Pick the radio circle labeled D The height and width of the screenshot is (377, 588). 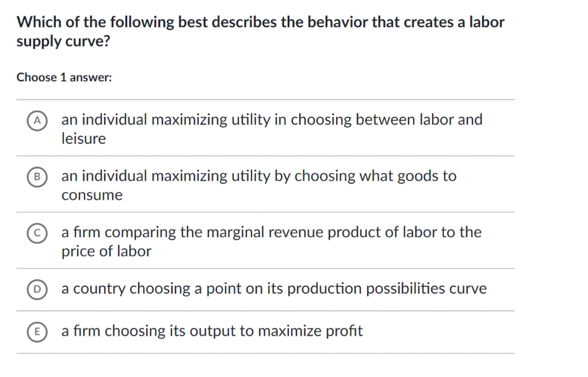[37, 289]
